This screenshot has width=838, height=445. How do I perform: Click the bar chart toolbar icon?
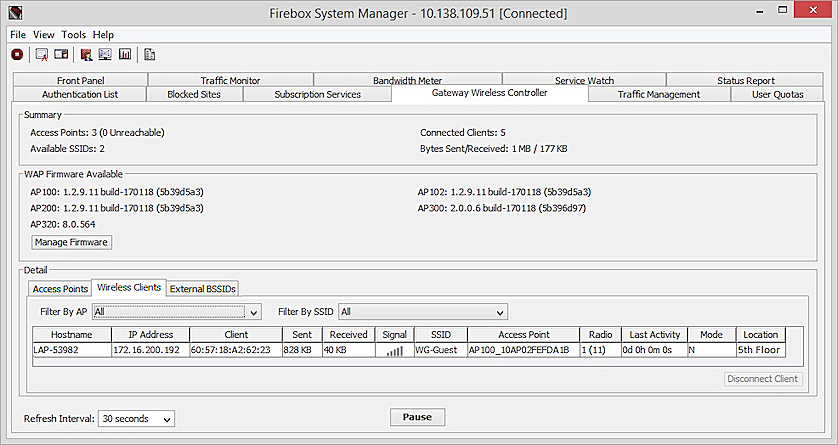click(x=124, y=55)
